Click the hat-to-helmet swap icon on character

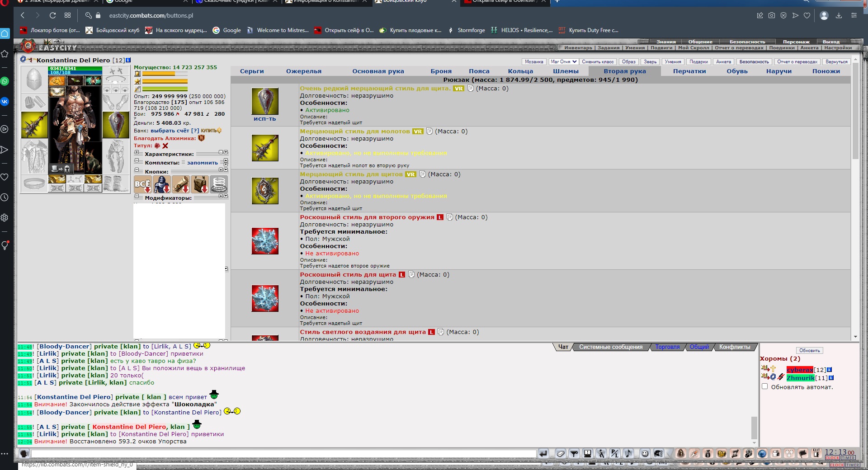(61, 169)
